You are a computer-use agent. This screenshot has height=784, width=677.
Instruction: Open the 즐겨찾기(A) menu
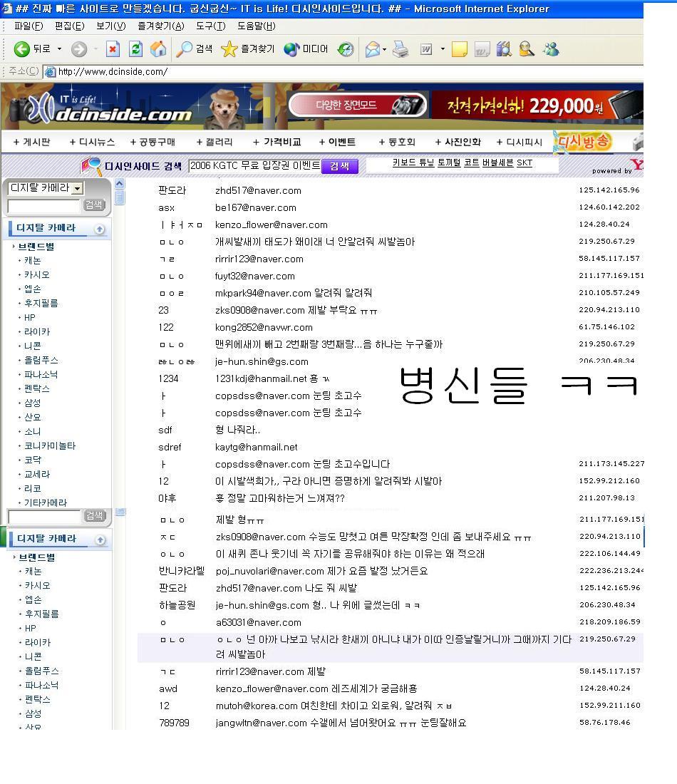tap(161, 26)
